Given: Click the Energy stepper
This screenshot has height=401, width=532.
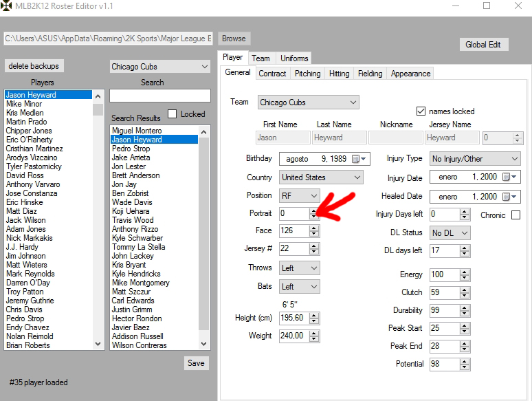Looking at the screenshot, I should (x=465, y=274).
